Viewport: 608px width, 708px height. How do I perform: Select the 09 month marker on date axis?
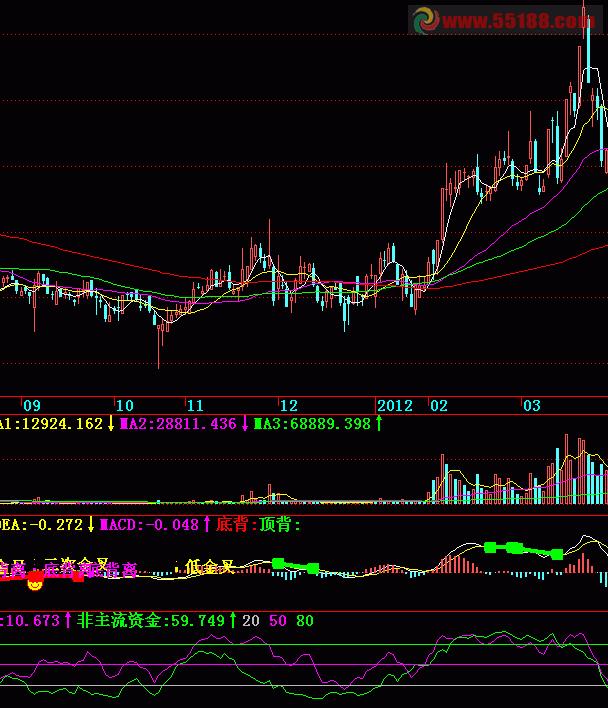32,405
